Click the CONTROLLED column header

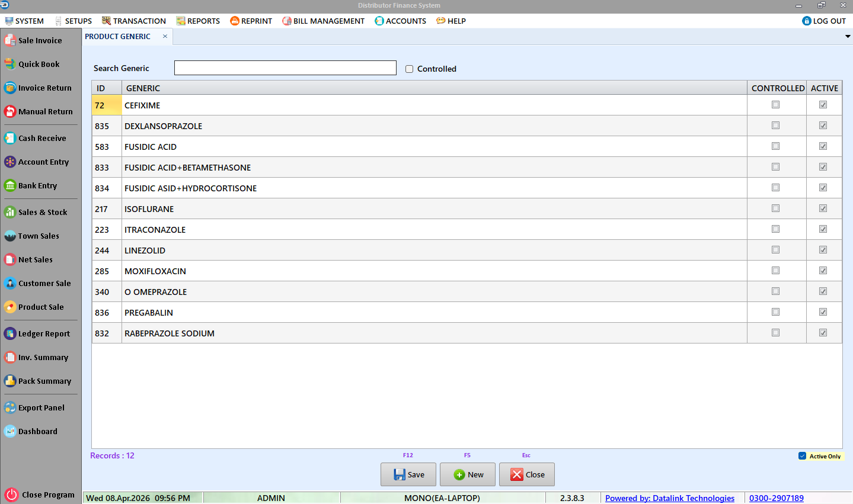(777, 88)
